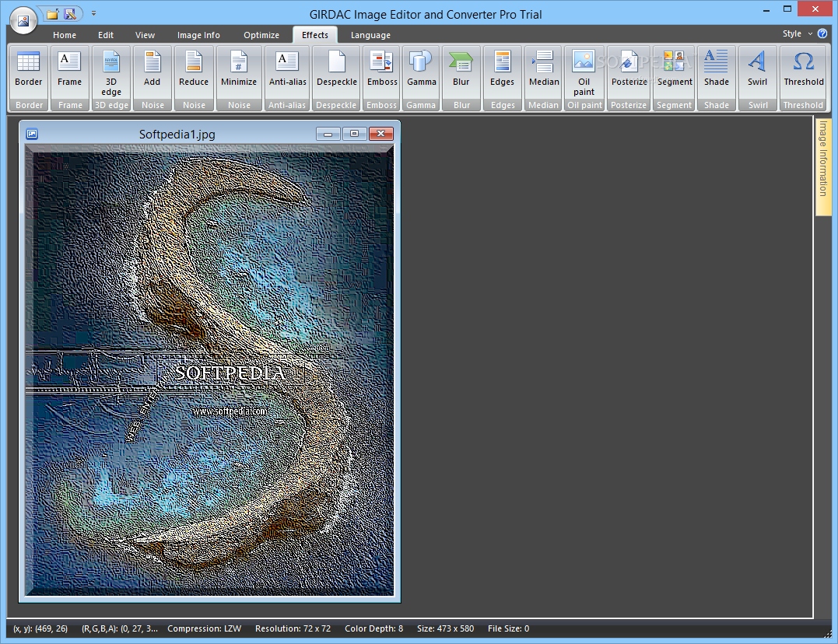Click the open folder quick access icon

pyautogui.click(x=52, y=14)
